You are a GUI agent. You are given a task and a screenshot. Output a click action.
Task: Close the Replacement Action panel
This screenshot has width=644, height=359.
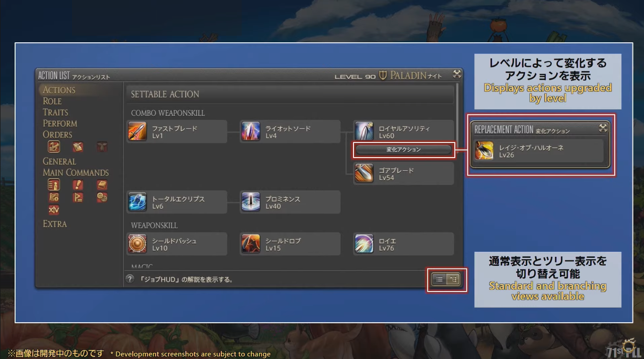(x=603, y=128)
